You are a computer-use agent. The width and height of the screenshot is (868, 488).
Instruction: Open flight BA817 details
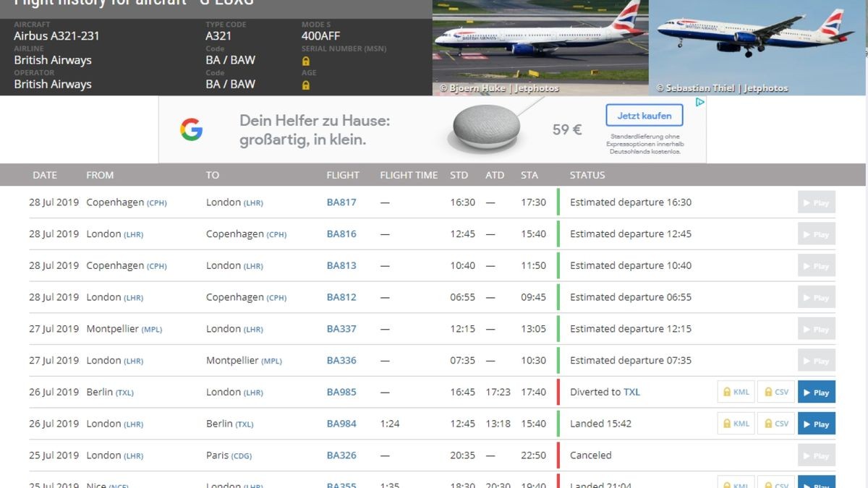(x=342, y=202)
